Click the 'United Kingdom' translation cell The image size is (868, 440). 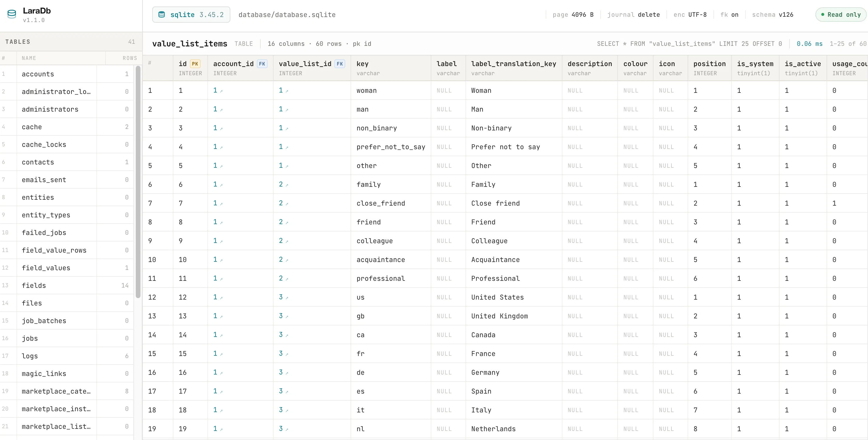[x=514, y=316]
